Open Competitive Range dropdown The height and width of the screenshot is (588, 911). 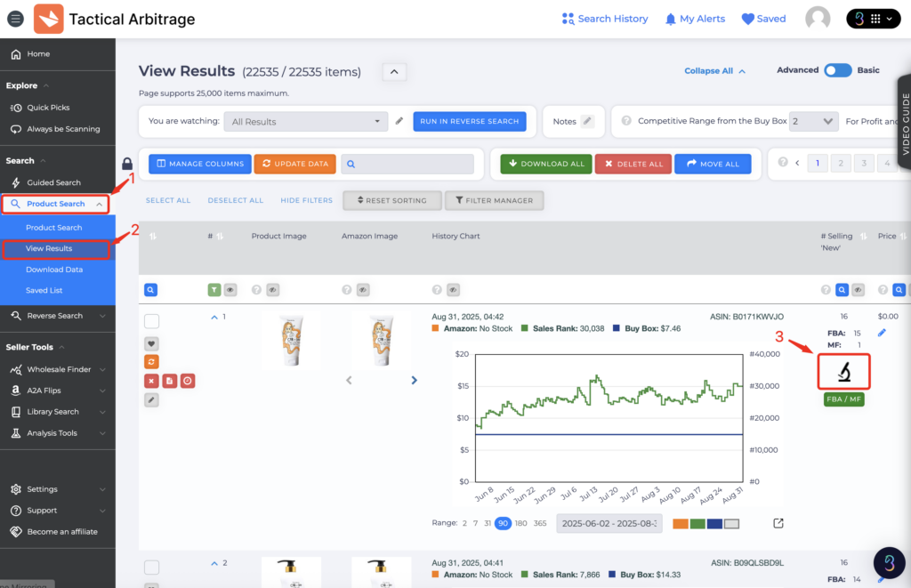(813, 122)
